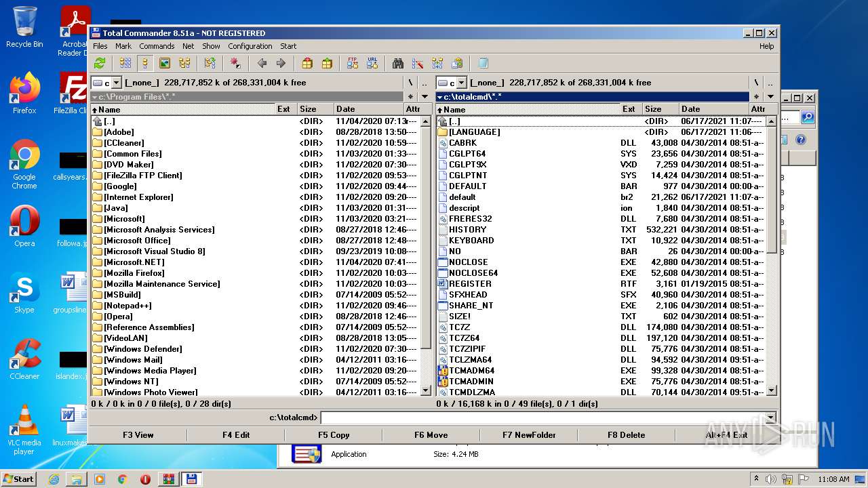Go back with the left arrow toolbar icon
This screenshot has height=488, width=868.
(262, 63)
